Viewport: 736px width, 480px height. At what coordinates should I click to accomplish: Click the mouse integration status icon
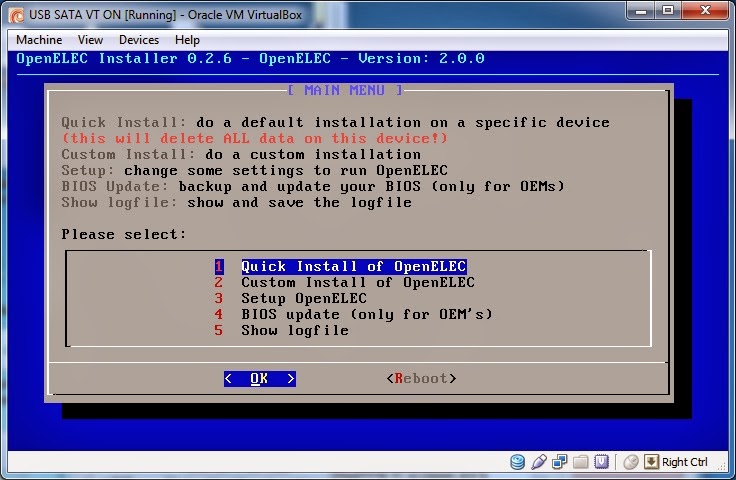(631, 462)
